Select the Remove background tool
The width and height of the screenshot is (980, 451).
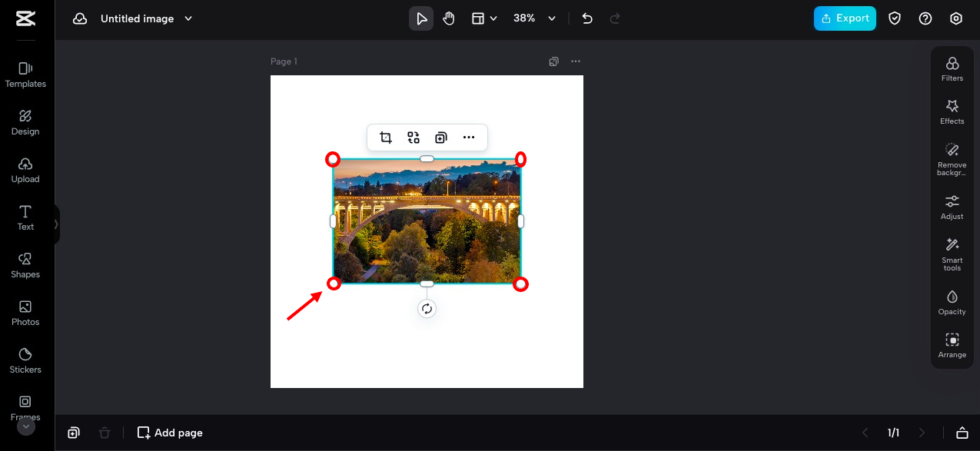point(952,159)
